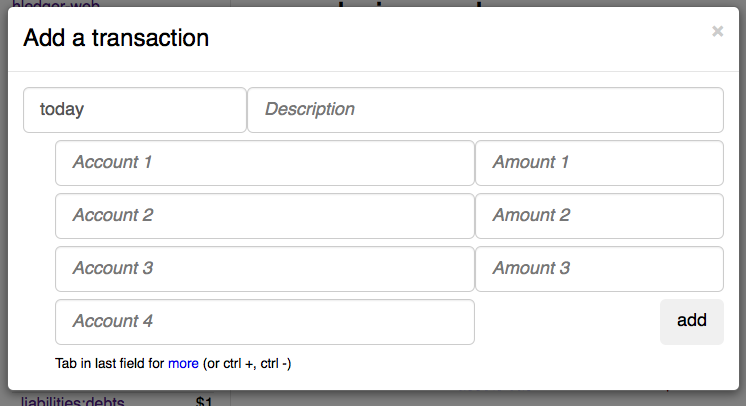Click the partially hidden page heading above dialog

pyautogui.click(x=410, y=4)
